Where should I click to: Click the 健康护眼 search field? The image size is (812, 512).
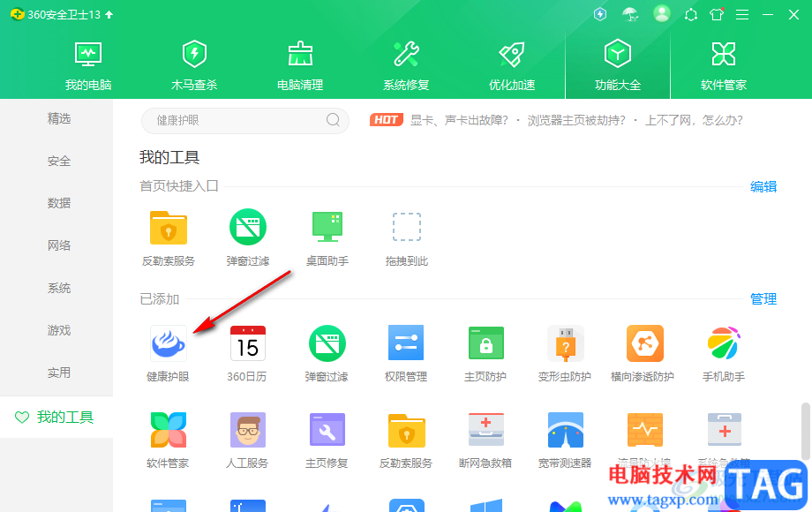tap(245, 121)
